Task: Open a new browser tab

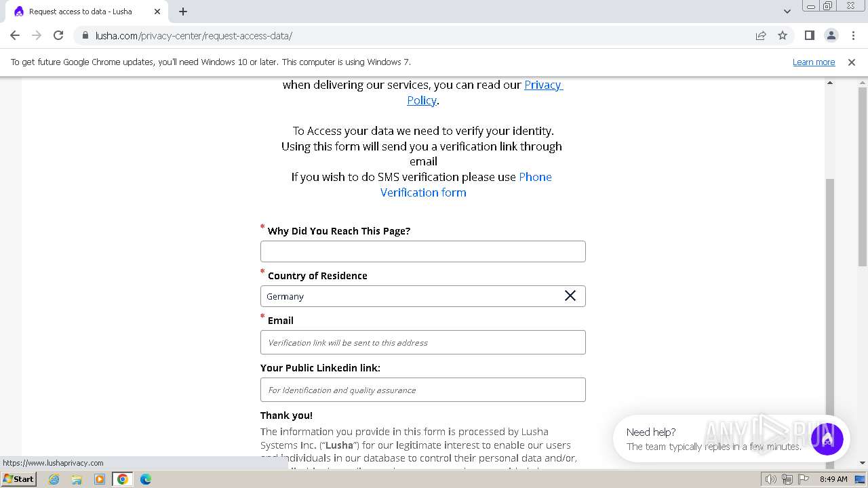Action: (x=183, y=12)
